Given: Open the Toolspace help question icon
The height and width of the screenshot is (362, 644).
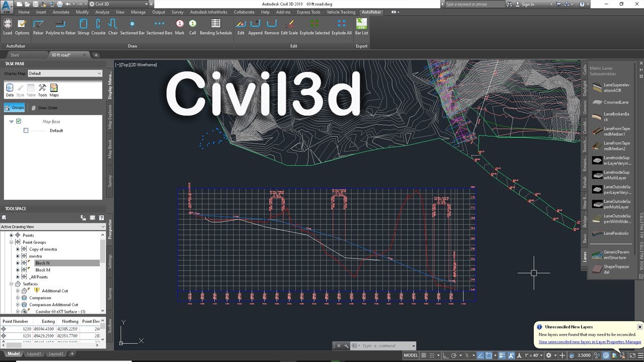Looking at the screenshot, I should pyautogui.click(x=102, y=218).
